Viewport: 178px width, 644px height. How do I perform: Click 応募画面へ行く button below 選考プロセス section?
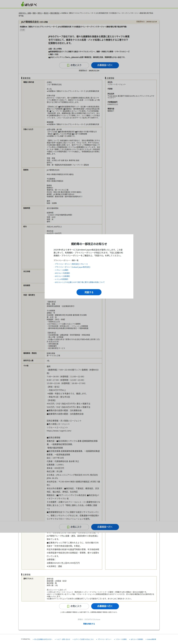pos(105,606)
